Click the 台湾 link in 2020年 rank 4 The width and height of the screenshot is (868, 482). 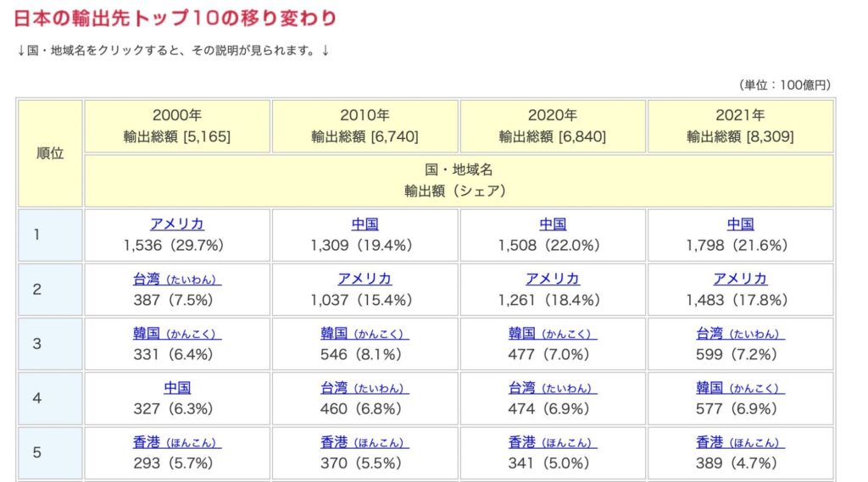pyautogui.click(x=553, y=387)
